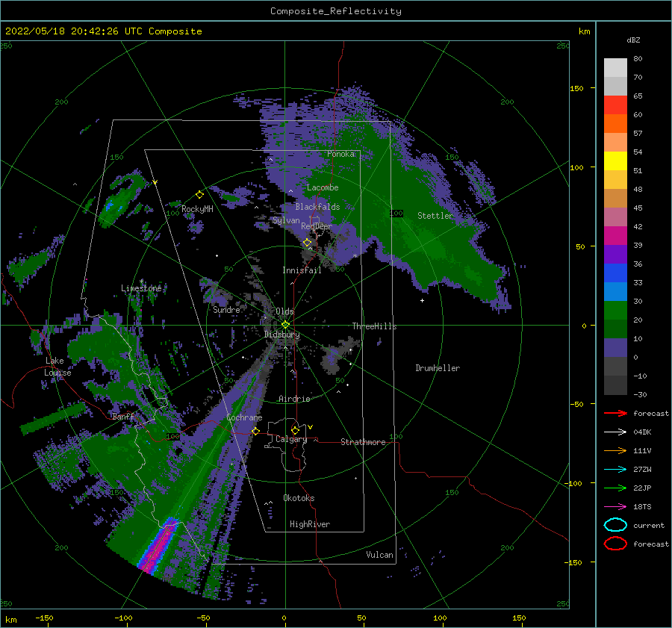Click the Sylvan town label

tap(286, 220)
